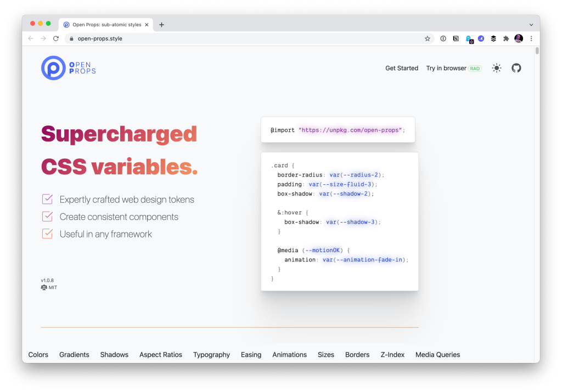The width and height of the screenshot is (562, 392).
Task: Open the 1Password extension icon
Action: (x=443, y=39)
